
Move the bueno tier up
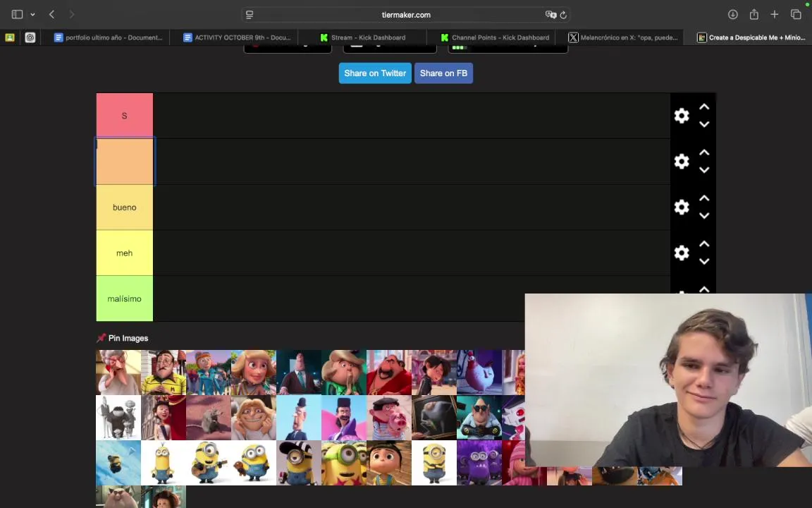pos(703,198)
